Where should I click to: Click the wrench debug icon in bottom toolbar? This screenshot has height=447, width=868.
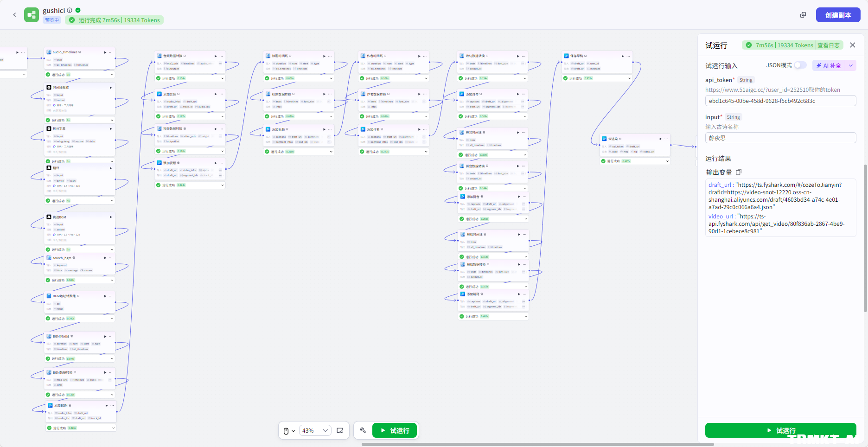point(363,430)
